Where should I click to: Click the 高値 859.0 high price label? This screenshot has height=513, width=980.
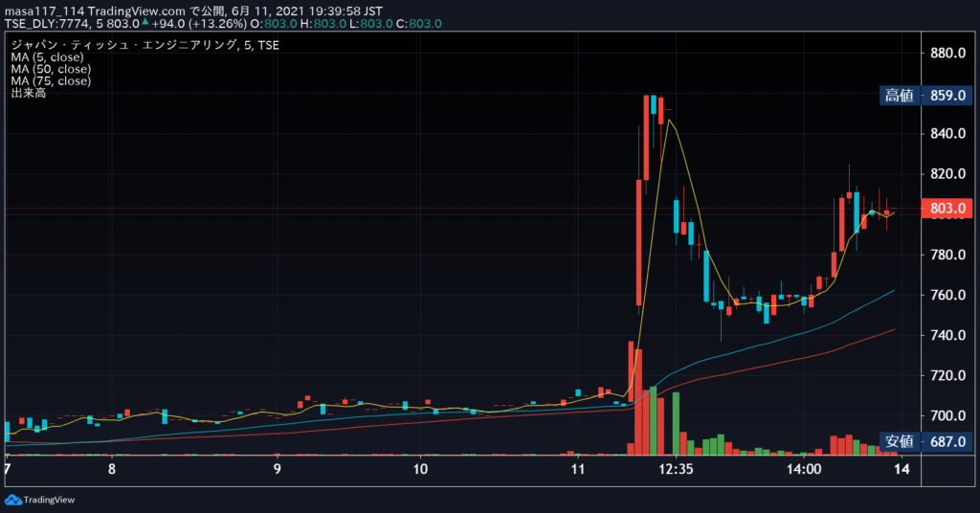coord(925,96)
